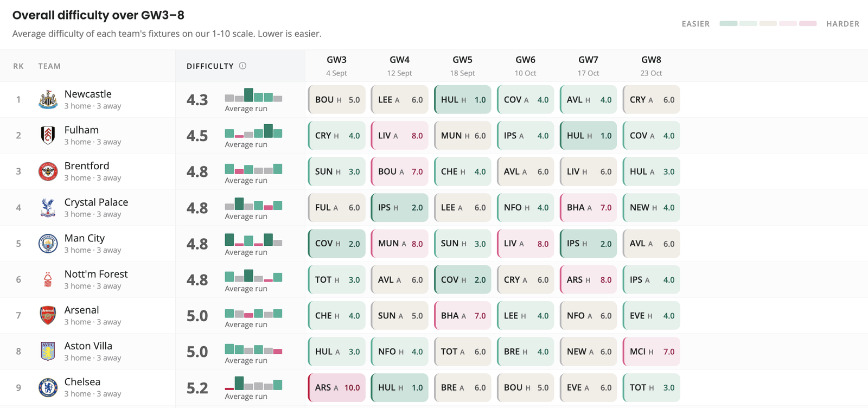Click the Crystal Palace club crest

click(48, 207)
